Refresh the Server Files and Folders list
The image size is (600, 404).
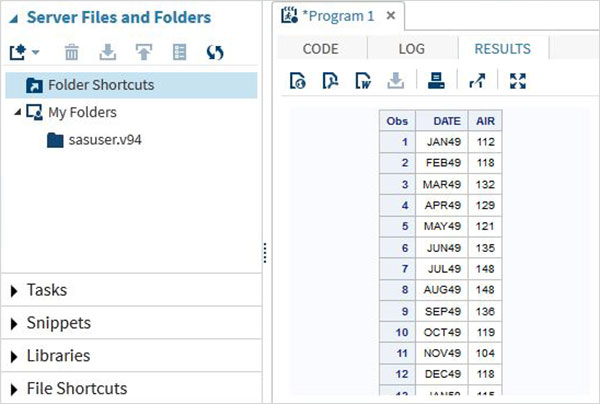[214, 51]
